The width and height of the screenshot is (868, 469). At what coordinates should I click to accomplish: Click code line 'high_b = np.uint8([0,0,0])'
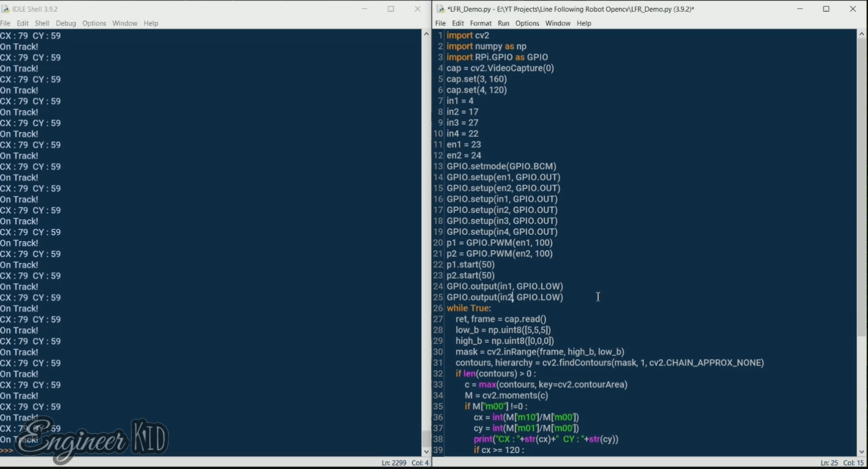tap(505, 341)
